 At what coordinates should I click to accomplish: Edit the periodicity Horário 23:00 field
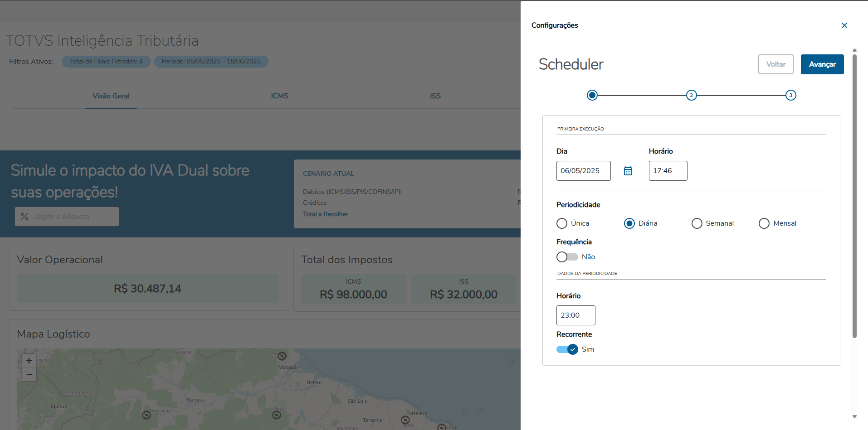coord(576,315)
